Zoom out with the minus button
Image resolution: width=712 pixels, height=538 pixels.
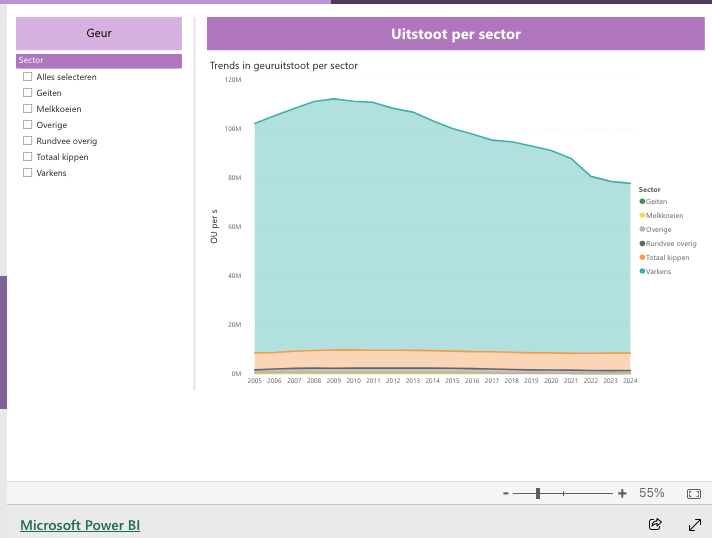pyautogui.click(x=506, y=493)
